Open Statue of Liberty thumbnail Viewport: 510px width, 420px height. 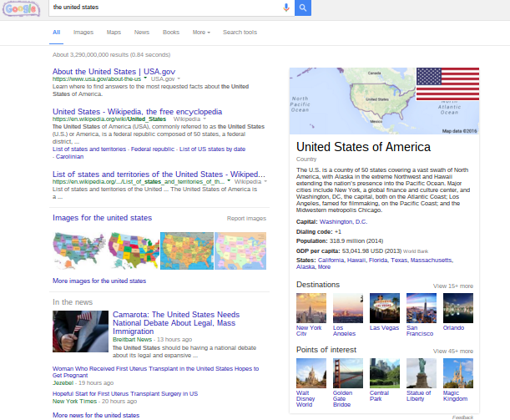tap(422, 373)
